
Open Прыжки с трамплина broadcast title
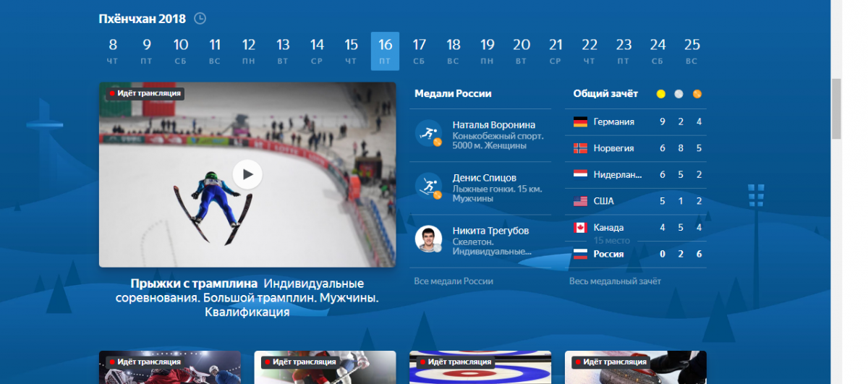pyautogui.click(x=195, y=283)
